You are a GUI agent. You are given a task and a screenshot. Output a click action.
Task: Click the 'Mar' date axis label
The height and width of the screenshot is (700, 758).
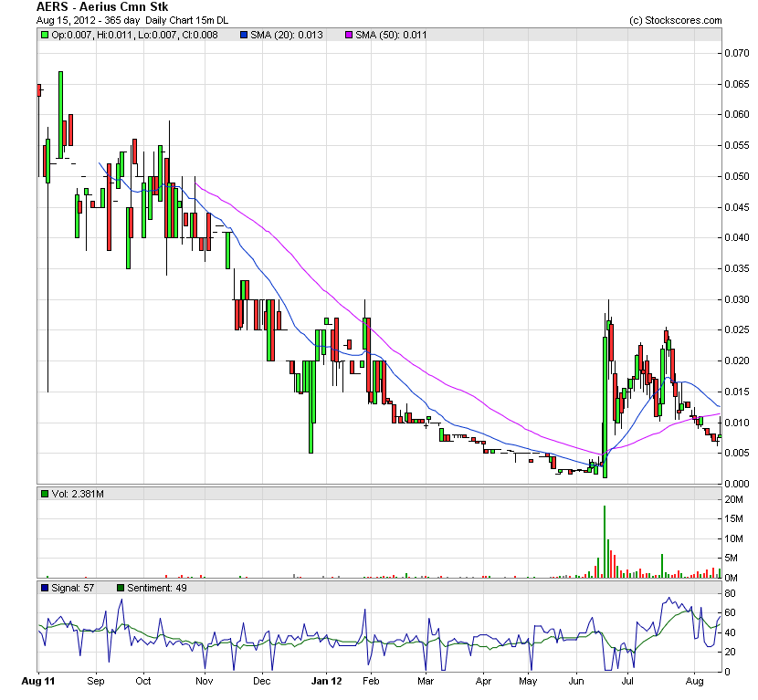click(x=426, y=681)
